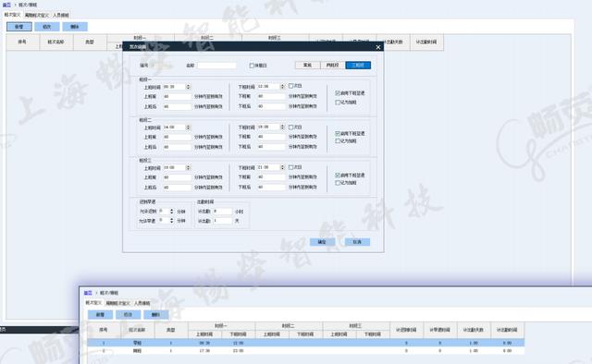
Task: Toggle 记为加班 in 时段一
Action: (x=338, y=103)
